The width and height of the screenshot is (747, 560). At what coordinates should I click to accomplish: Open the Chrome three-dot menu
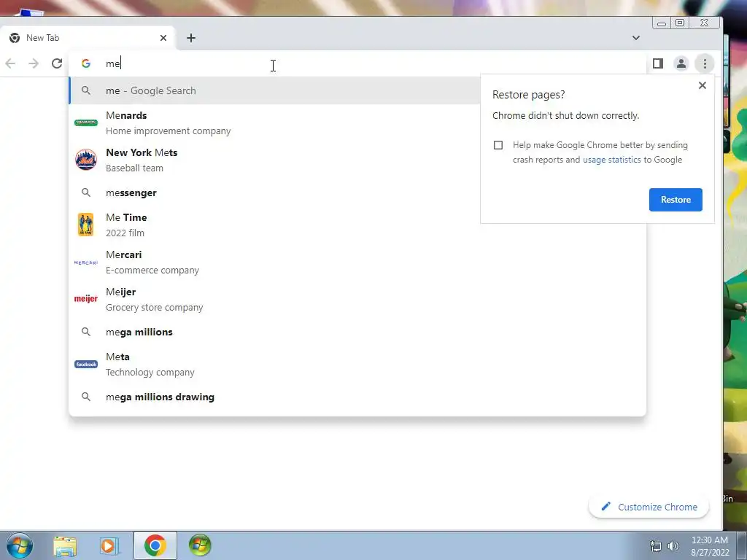pyautogui.click(x=705, y=63)
